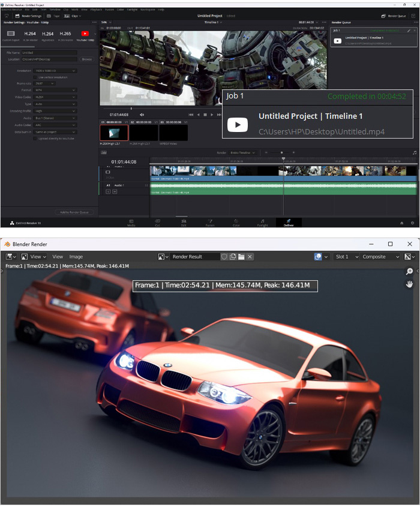Image resolution: width=420 pixels, height=507 pixels.
Task: Open the Slot 1 dropdown in Blender
Action: click(x=346, y=256)
